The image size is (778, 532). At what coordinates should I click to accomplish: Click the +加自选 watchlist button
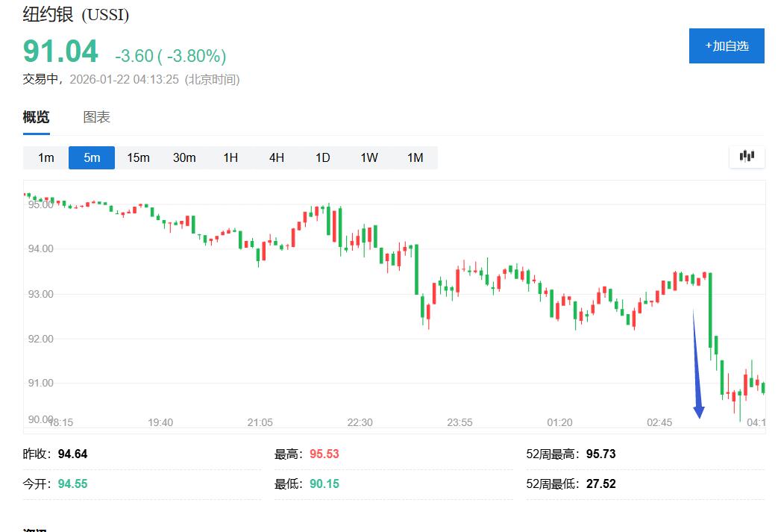tap(727, 46)
